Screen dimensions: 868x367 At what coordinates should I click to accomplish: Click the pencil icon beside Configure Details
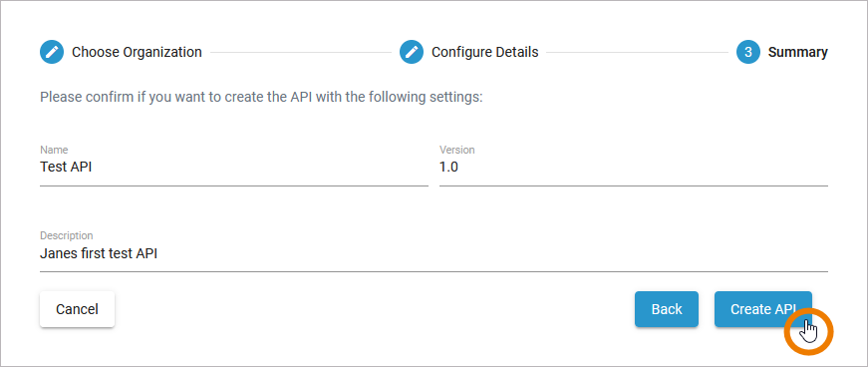412,52
